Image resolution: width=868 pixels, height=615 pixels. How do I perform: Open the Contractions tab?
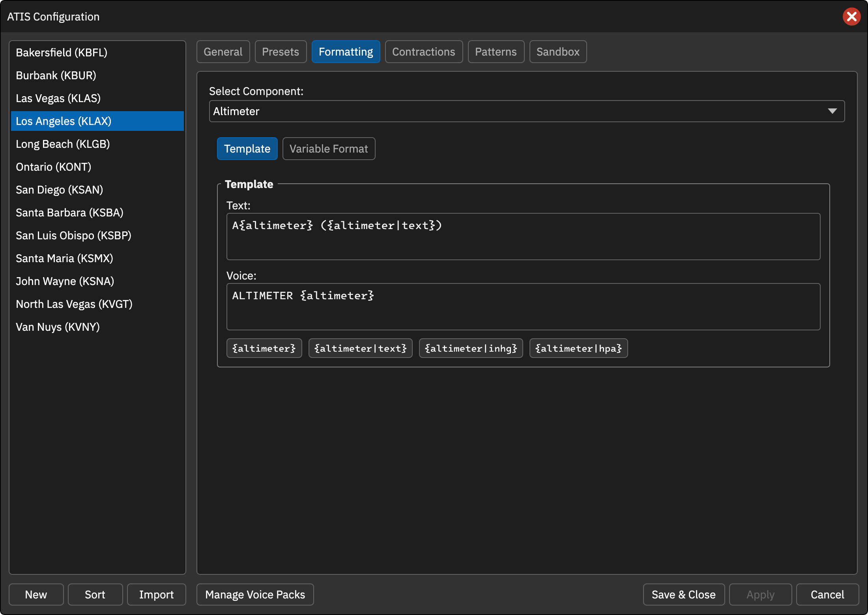[x=424, y=52]
